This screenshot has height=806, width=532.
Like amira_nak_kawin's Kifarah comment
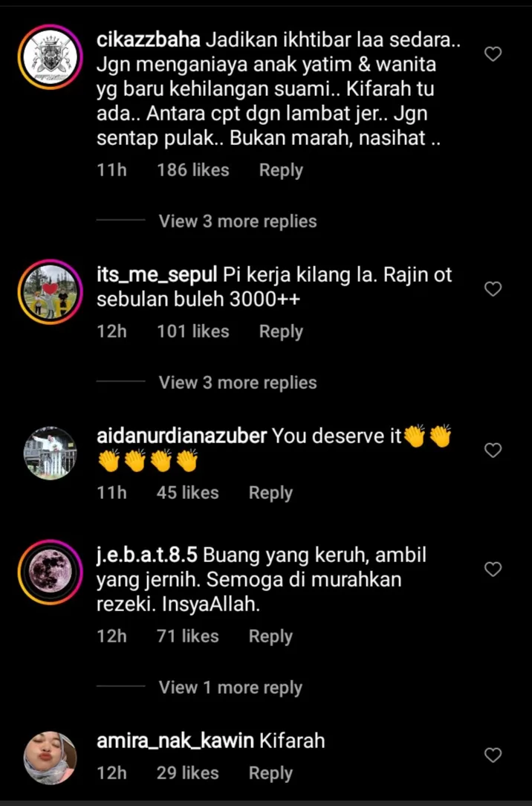(x=493, y=755)
